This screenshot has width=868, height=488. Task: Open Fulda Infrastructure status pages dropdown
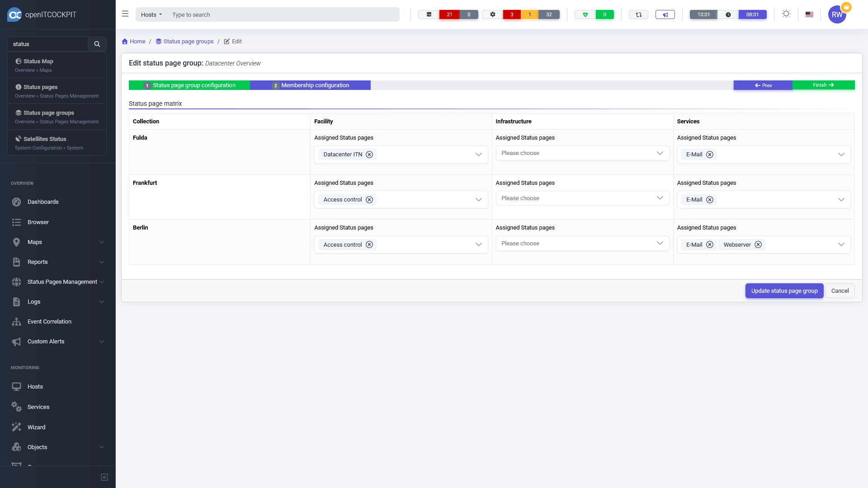582,153
